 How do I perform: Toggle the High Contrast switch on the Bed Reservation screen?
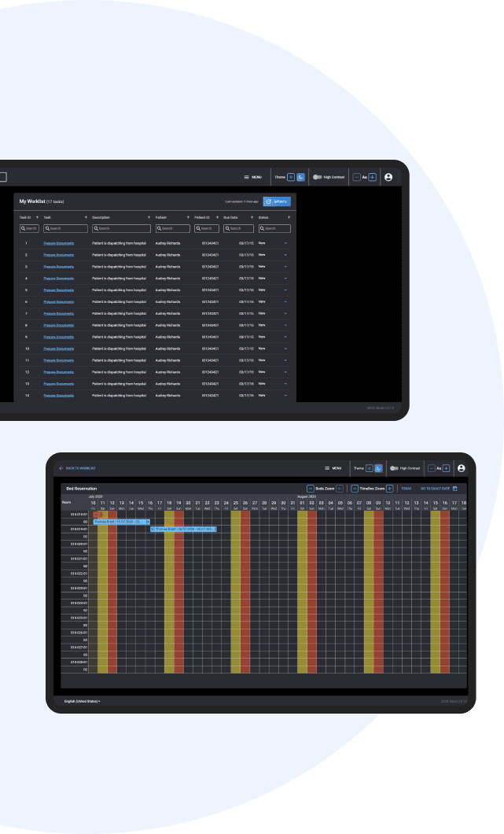point(394,468)
